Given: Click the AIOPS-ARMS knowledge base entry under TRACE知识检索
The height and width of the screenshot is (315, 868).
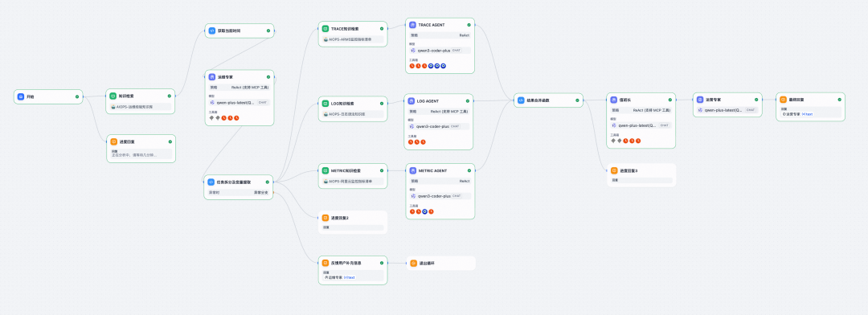Looking at the screenshot, I should pos(353,39).
